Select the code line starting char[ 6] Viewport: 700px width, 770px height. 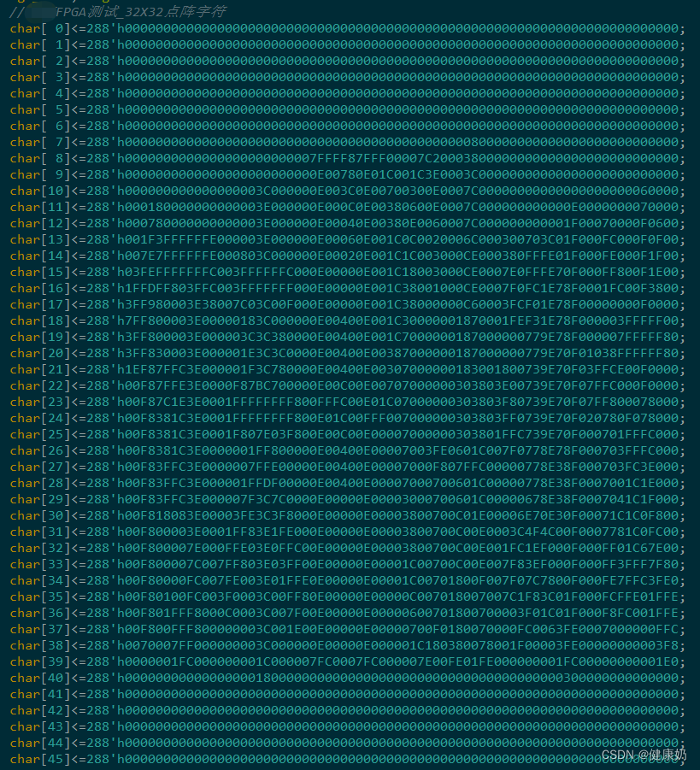347,126
